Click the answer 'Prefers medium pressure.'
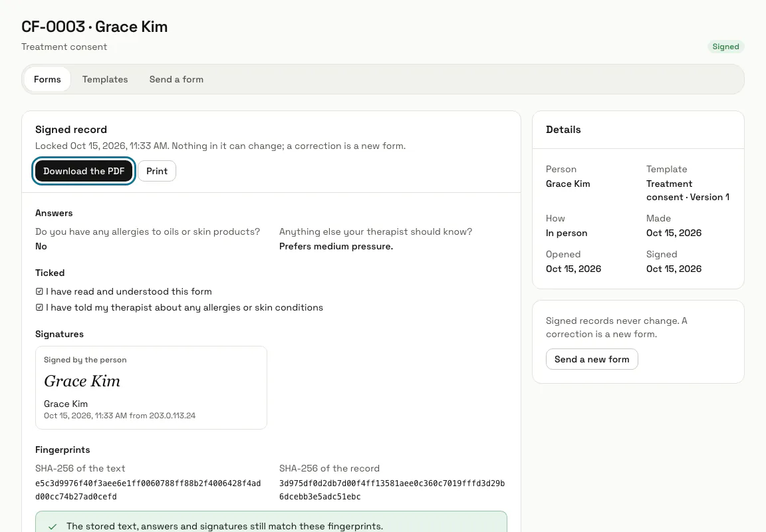The height and width of the screenshot is (532, 766). tap(336, 246)
